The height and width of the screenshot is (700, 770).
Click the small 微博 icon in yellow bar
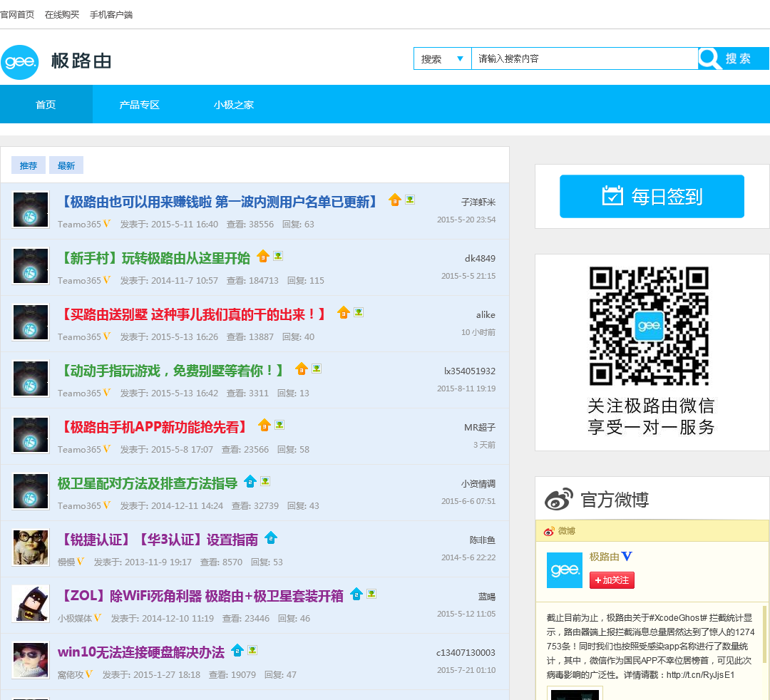click(x=549, y=531)
